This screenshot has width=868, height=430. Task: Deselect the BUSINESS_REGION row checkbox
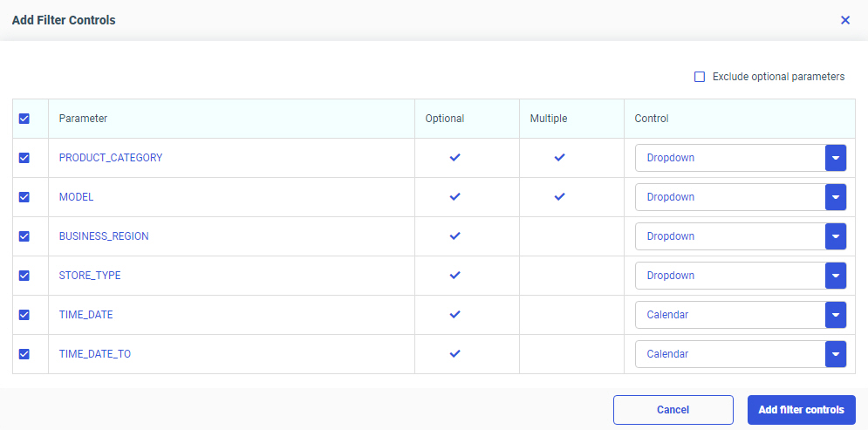[x=24, y=236]
